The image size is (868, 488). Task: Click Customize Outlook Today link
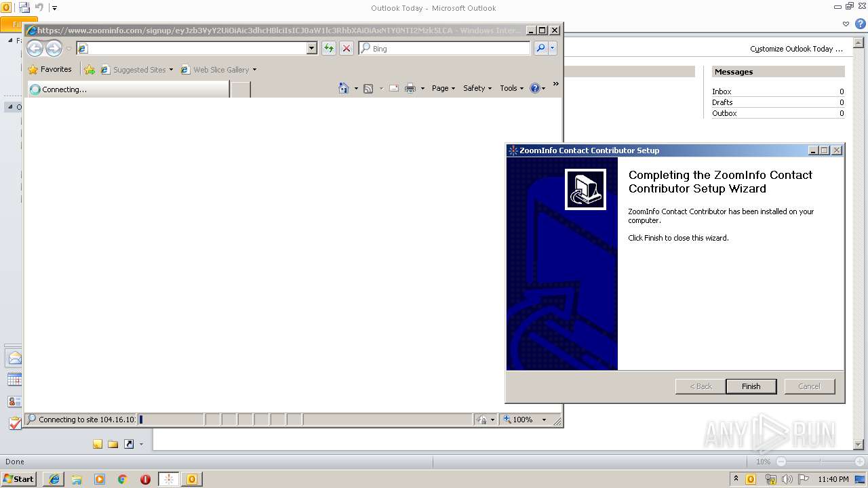pyautogui.click(x=796, y=49)
